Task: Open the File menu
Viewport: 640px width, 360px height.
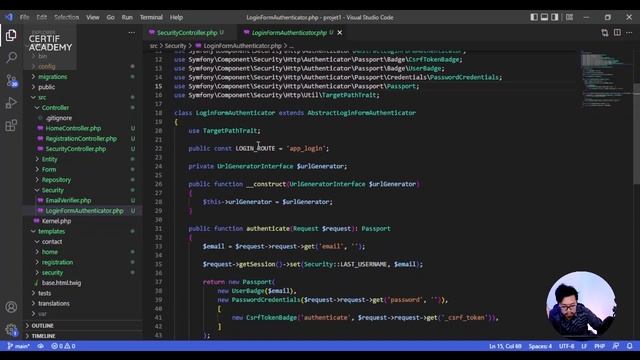Action: coord(24,17)
